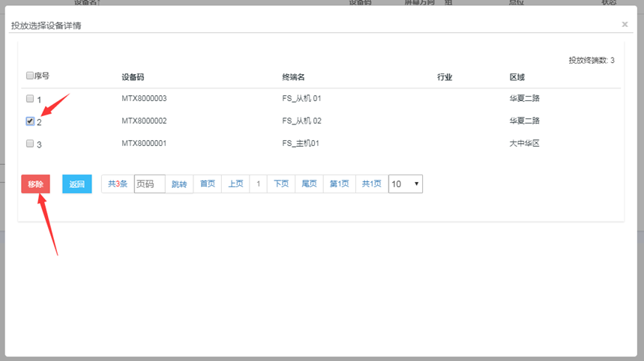The height and width of the screenshot is (361, 644).
Task: Go to 上页 previous page
Action: (235, 184)
